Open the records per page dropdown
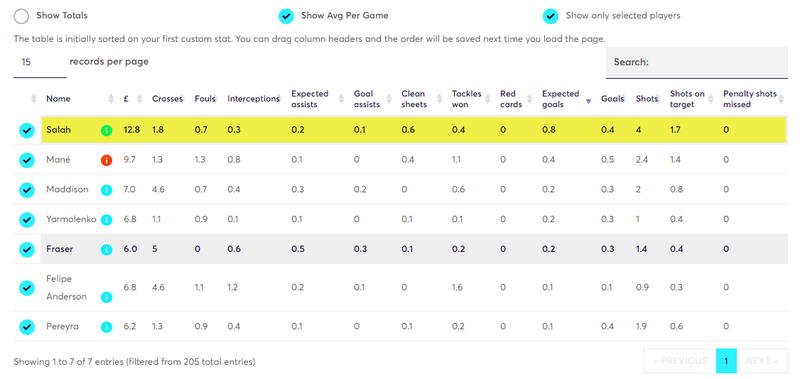Image resolution: width=800 pixels, height=379 pixels. 40,63
